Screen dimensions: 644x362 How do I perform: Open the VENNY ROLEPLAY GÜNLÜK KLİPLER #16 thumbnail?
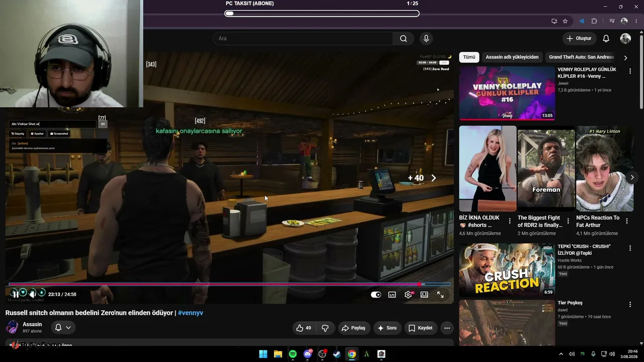coord(507,94)
